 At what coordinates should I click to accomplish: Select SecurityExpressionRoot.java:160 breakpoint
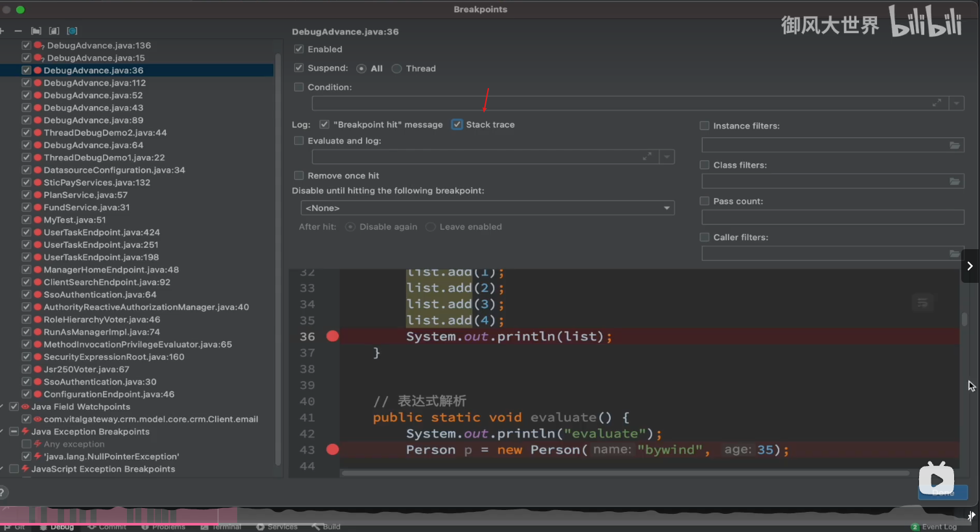point(114,357)
